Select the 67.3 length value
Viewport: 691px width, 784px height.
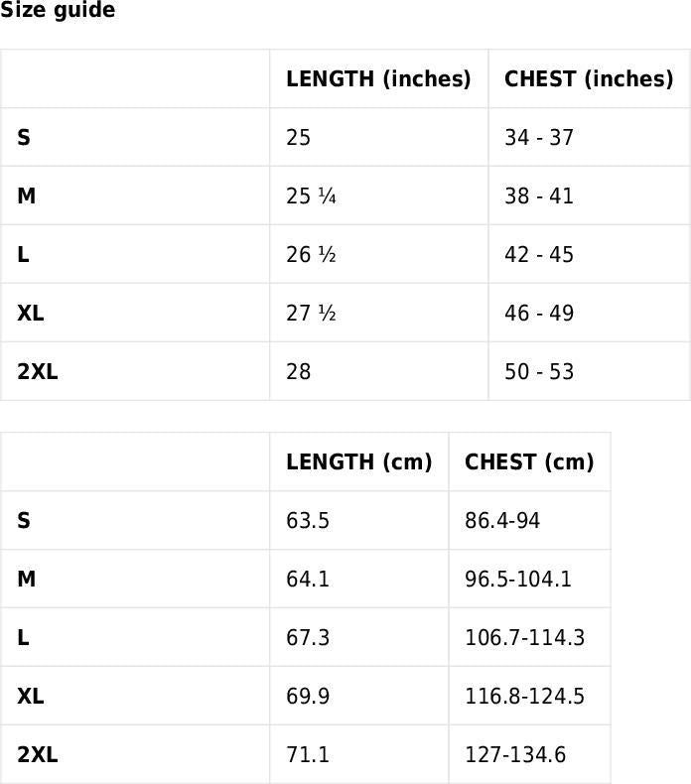tap(308, 638)
